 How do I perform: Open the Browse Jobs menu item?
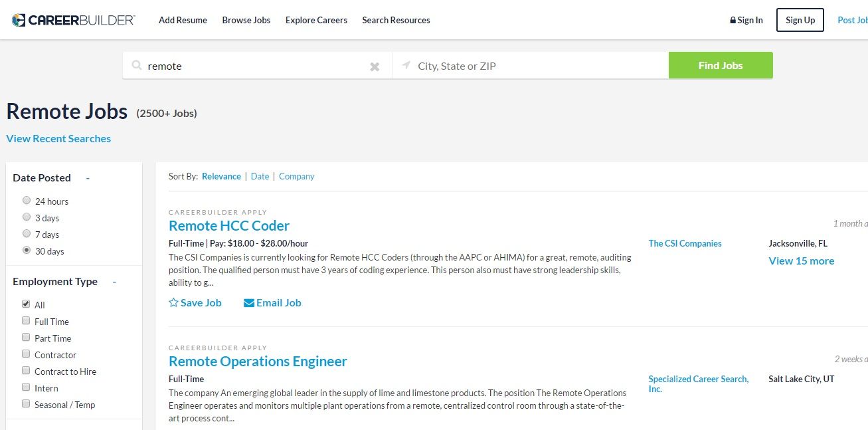(246, 20)
